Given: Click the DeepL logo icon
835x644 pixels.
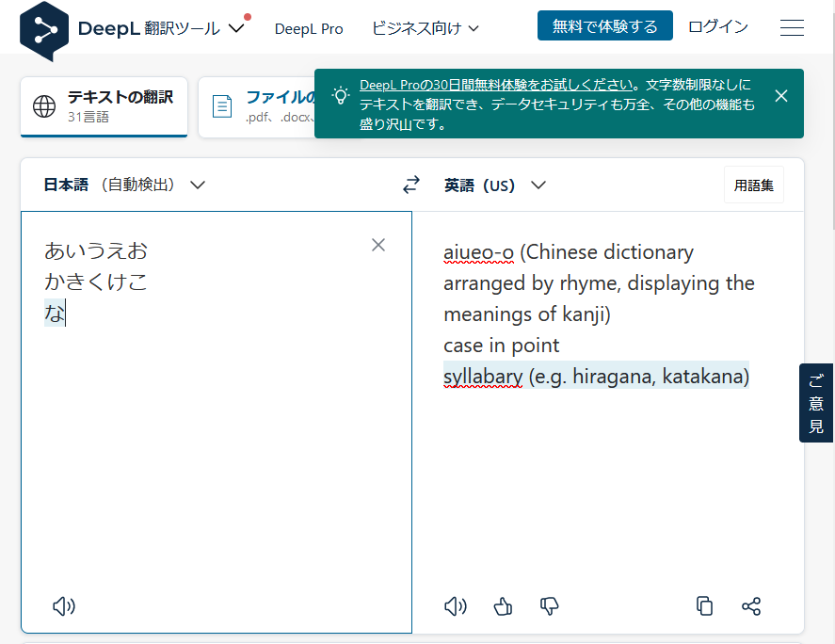Looking at the screenshot, I should tap(43, 29).
